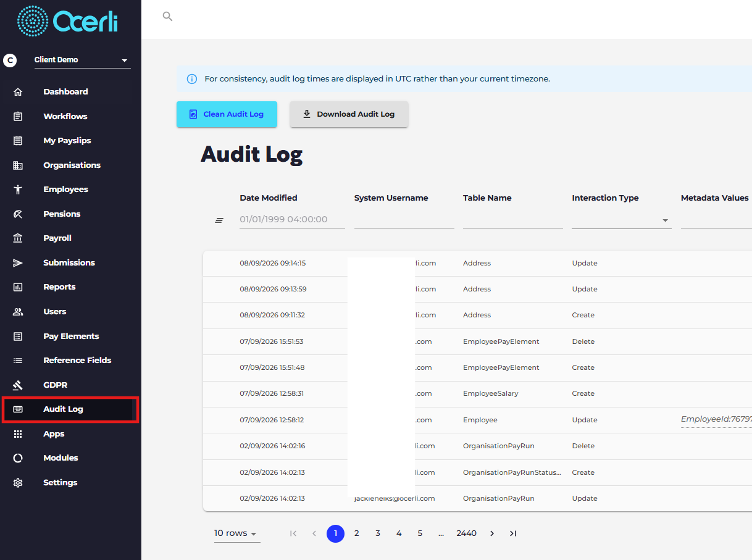Click the Table Name column header
The width and height of the screenshot is (752, 560).
[x=487, y=198]
